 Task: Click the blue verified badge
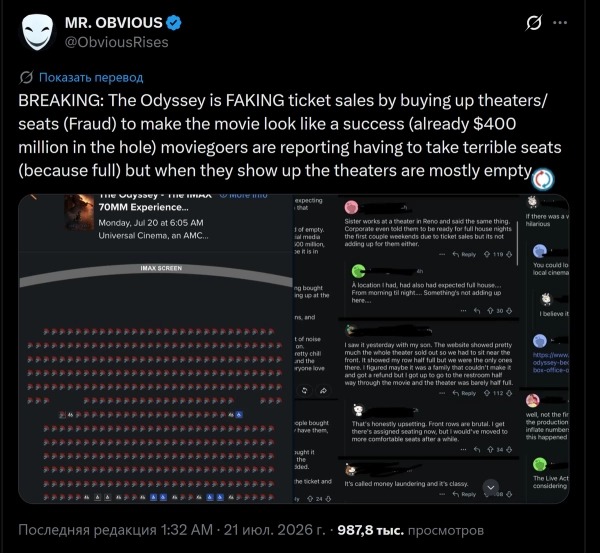coord(173,23)
